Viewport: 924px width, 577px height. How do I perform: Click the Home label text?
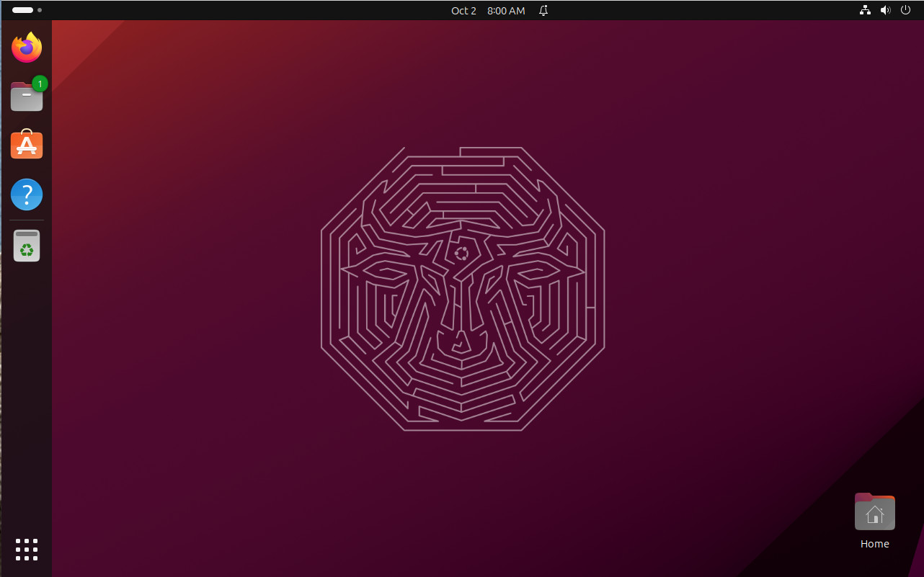[874, 544]
